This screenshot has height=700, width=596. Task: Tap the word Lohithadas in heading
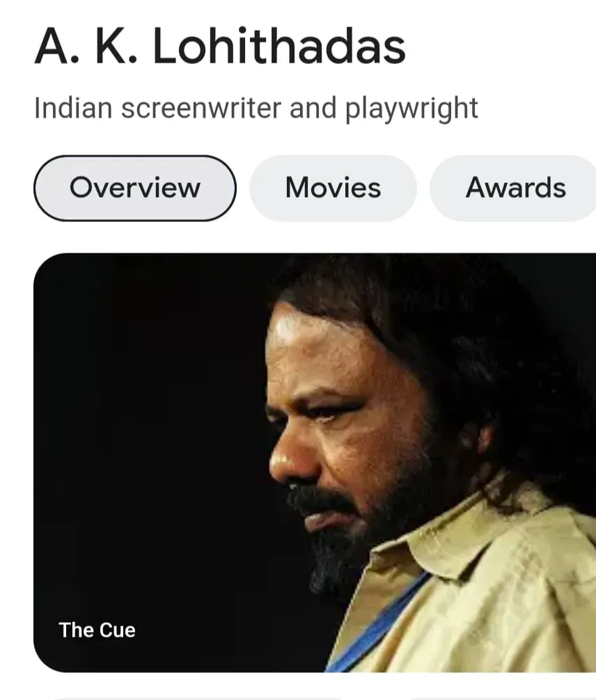pyautogui.click(x=279, y=47)
